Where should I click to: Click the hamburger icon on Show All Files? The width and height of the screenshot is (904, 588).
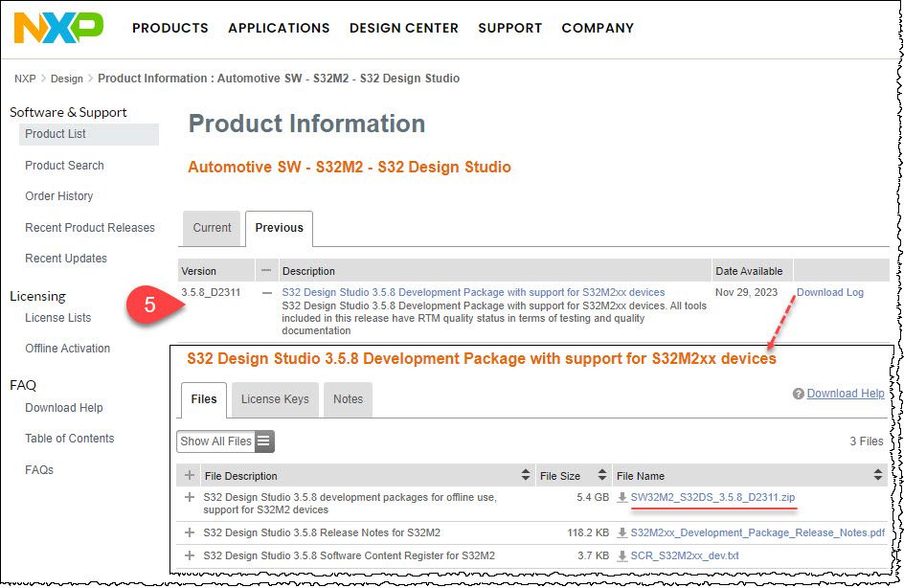263,441
